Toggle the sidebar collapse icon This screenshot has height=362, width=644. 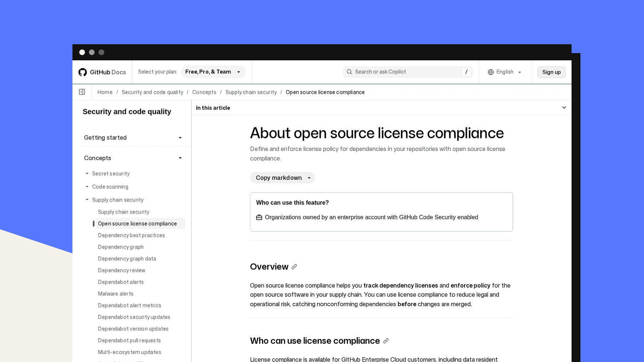[82, 92]
